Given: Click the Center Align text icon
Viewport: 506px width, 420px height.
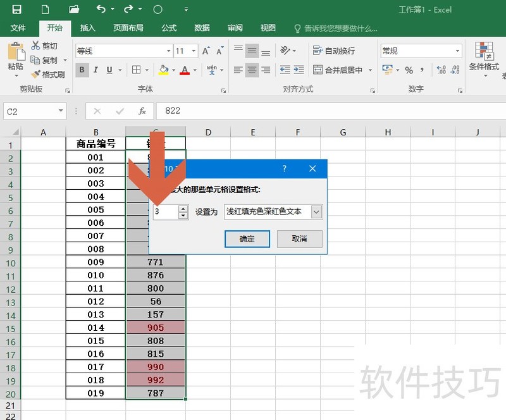Looking at the screenshot, I should point(252,70).
